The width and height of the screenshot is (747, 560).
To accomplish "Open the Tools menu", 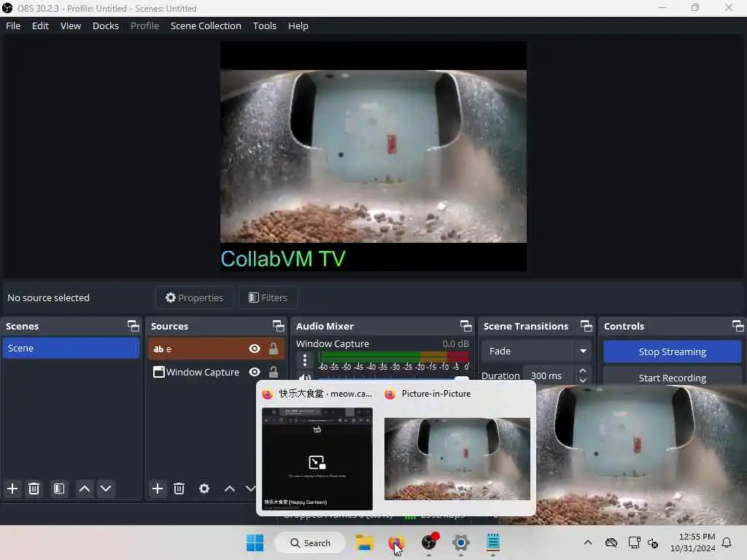I will (x=264, y=26).
